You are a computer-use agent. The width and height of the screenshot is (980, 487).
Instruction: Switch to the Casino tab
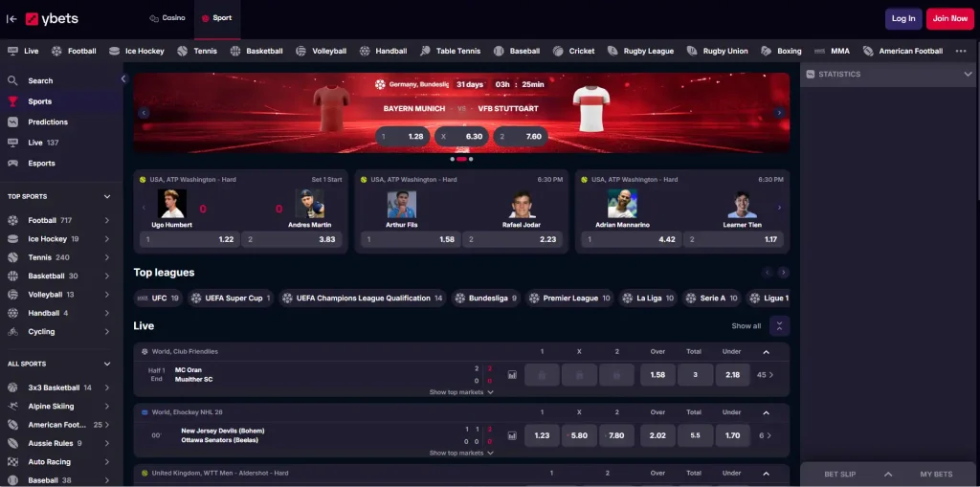[167, 18]
